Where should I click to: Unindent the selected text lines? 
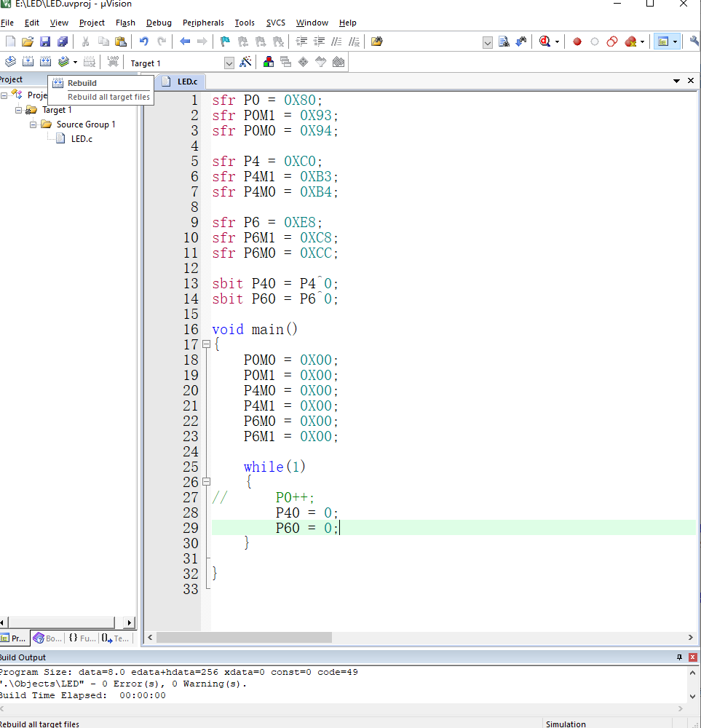319,41
